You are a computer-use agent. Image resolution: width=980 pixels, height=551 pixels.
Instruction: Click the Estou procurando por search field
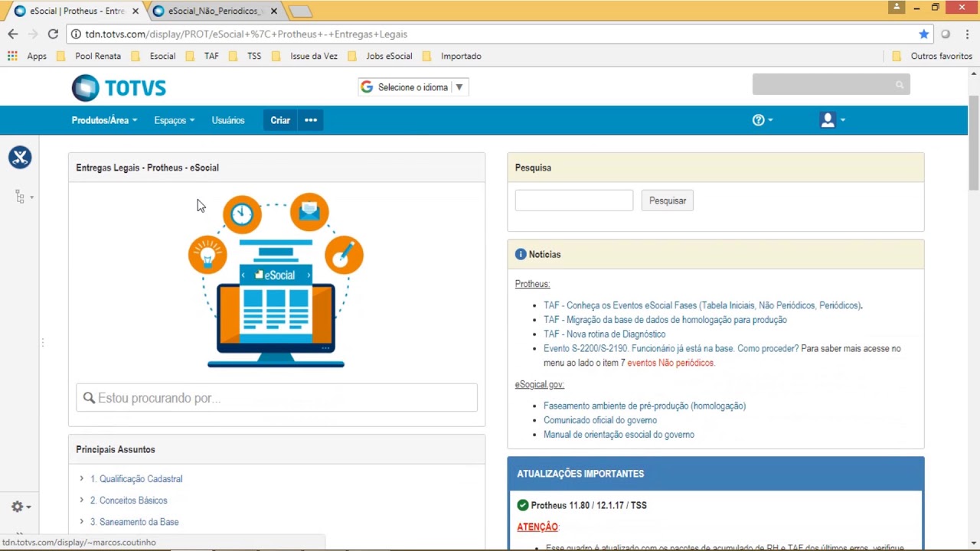pyautogui.click(x=276, y=398)
